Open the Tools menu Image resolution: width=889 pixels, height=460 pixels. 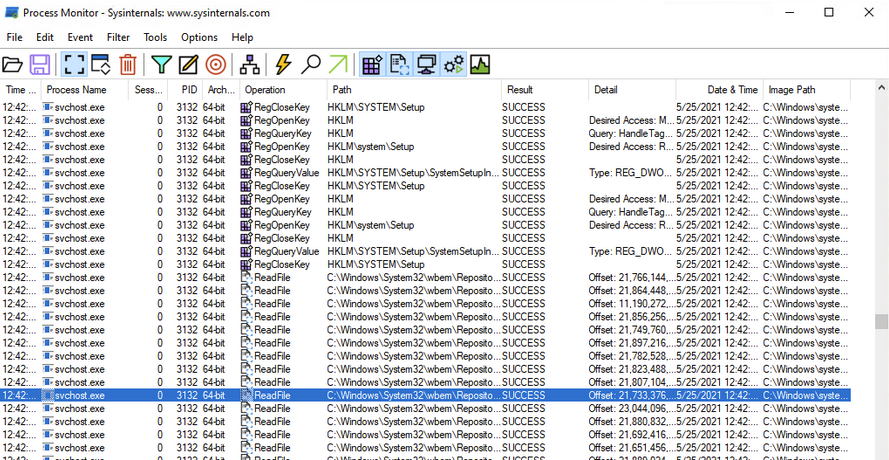[155, 37]
